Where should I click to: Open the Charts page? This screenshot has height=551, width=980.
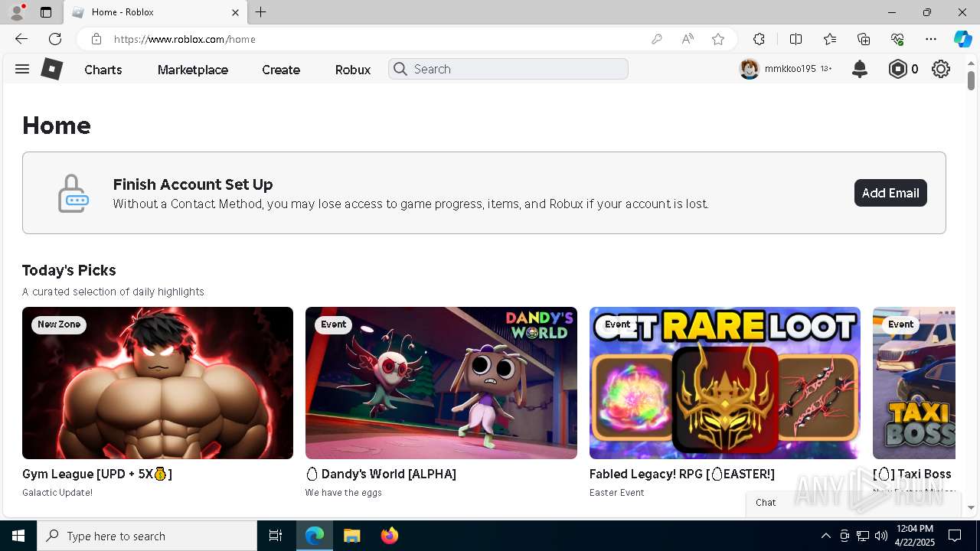click(103, 70)
